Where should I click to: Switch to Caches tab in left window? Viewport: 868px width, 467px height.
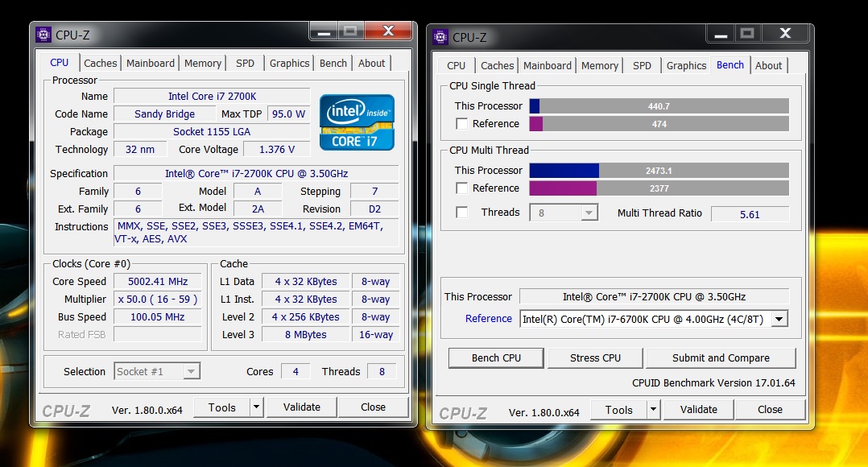[x=100, y=63]
